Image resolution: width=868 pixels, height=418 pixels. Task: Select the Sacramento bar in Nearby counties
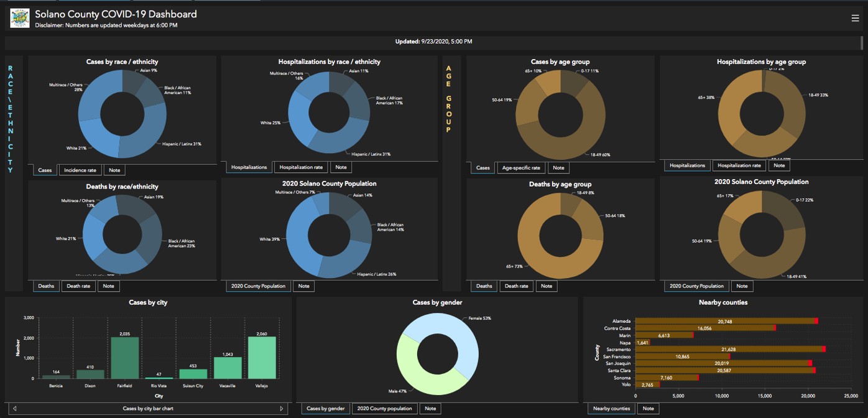tap(727, 350)
